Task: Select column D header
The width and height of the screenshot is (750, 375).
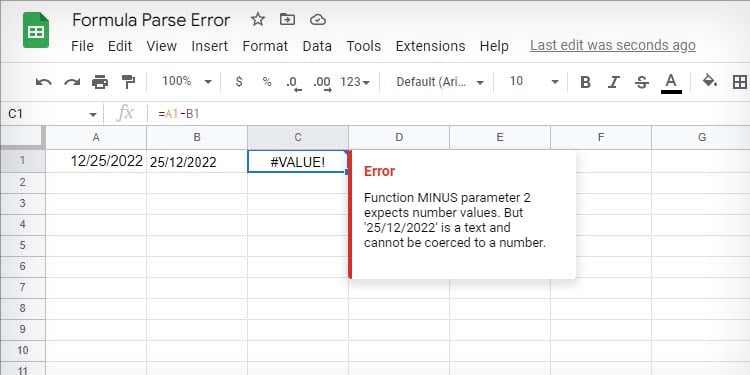Action: tap(399, 137)
